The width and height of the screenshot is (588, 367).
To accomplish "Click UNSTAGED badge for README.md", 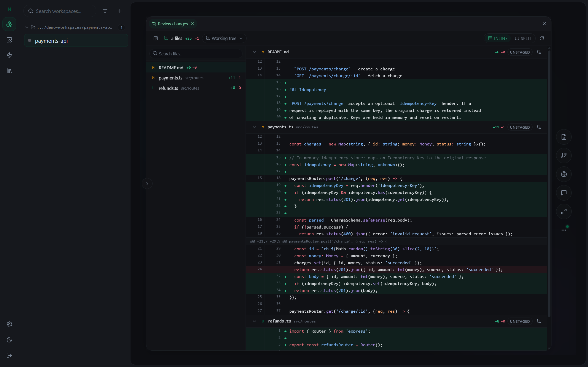I will point(520,52).
